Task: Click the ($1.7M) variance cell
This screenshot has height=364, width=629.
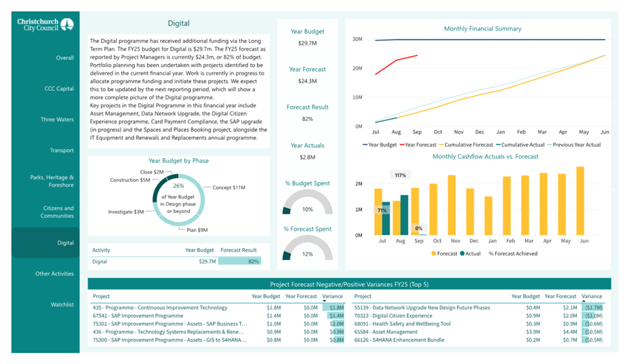Action: pyautogui.click(x=593, y=308)
